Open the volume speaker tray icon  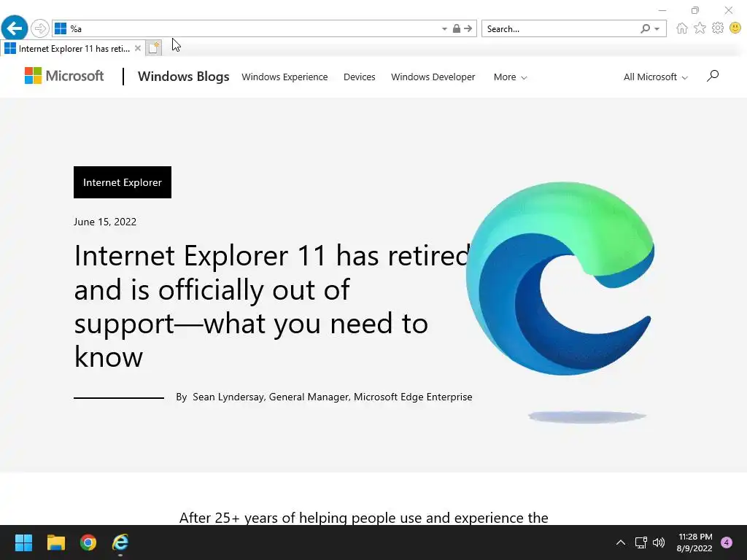click(659, 542)
